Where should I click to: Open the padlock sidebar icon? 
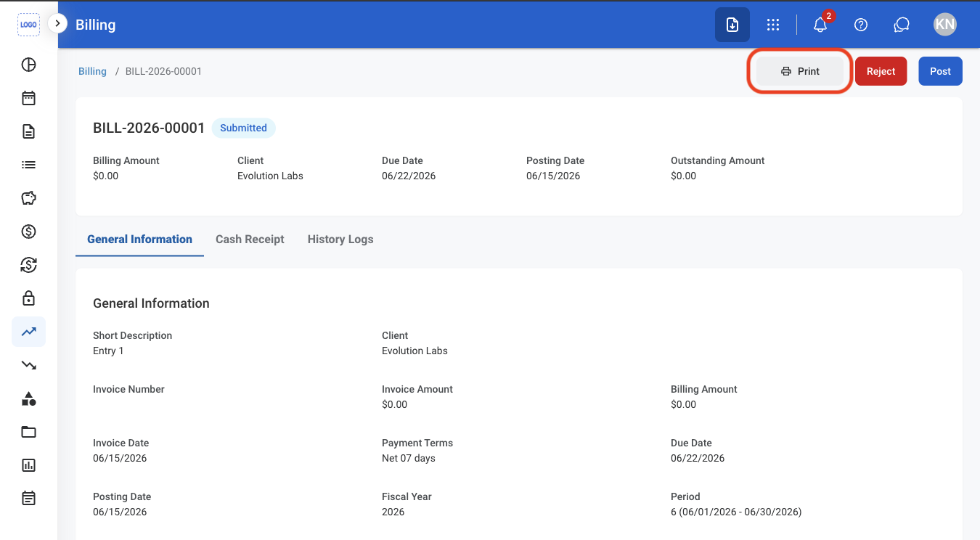click(28, 298)
